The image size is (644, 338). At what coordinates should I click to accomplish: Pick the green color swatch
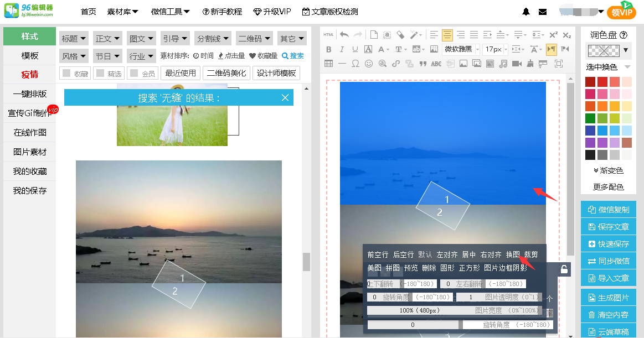tap(590, 118)
